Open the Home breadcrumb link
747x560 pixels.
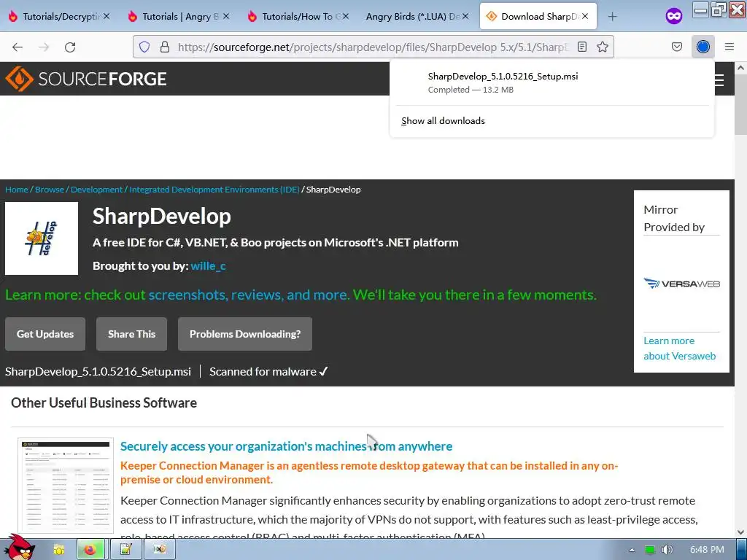[17, 190]
